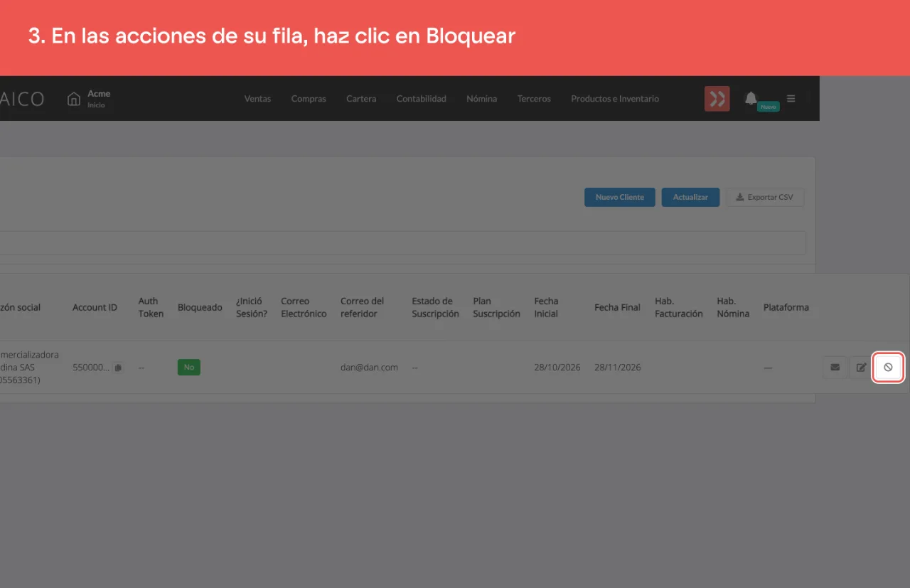Open the Ventas menu

[257, 99]
